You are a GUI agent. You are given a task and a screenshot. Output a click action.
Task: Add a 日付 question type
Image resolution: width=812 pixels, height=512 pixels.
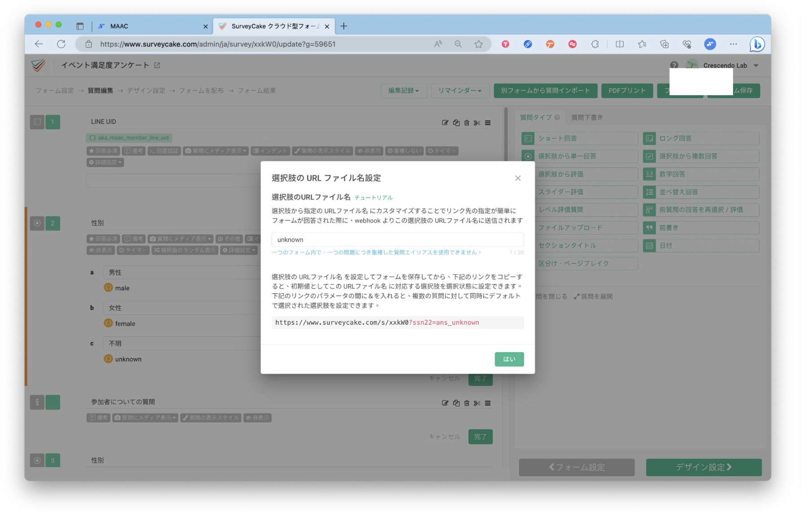[x=701, y=246]
